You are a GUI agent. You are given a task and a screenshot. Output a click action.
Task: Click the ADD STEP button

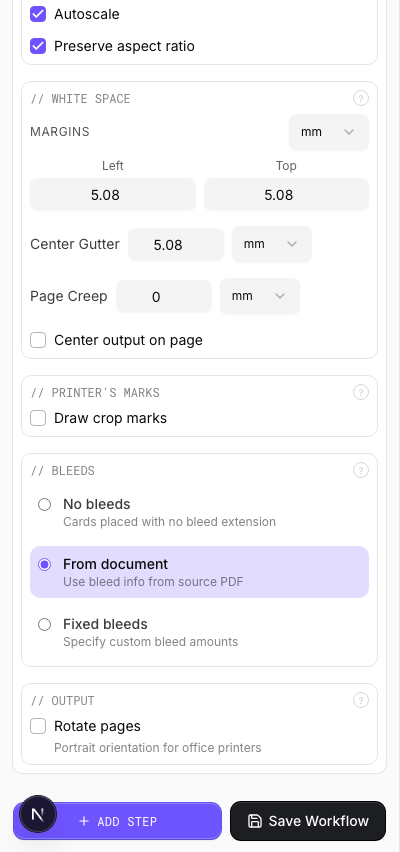coord(117,821)
